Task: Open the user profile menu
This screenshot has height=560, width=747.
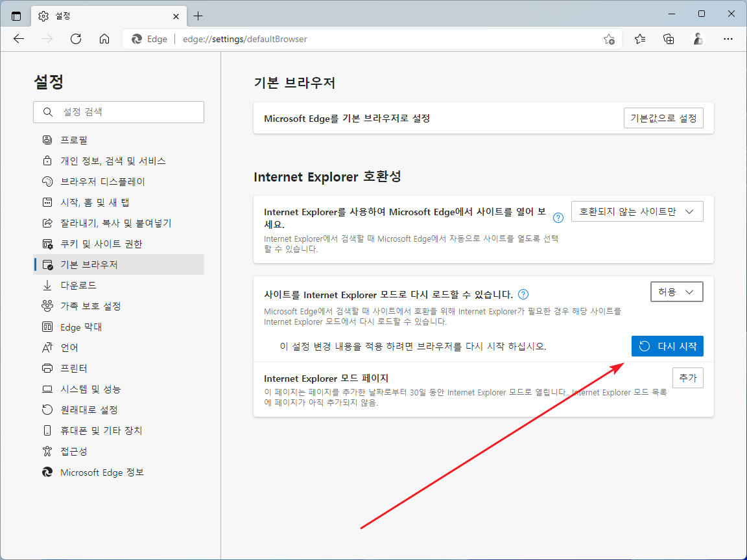Action: [698, 39]
